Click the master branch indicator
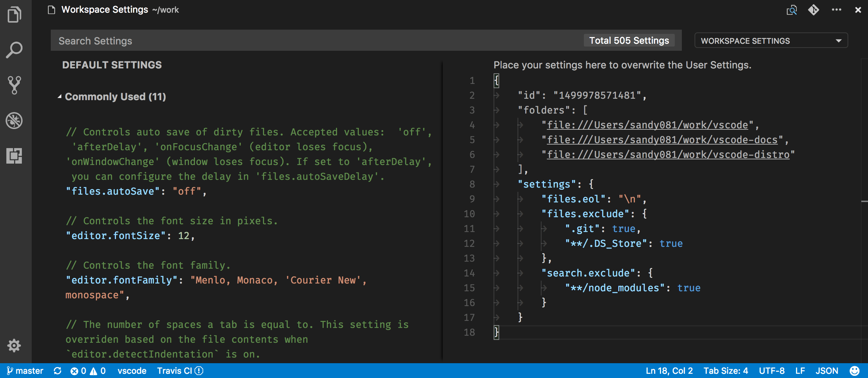Viewport: 868px width, 378px height. tap(25, 371)
